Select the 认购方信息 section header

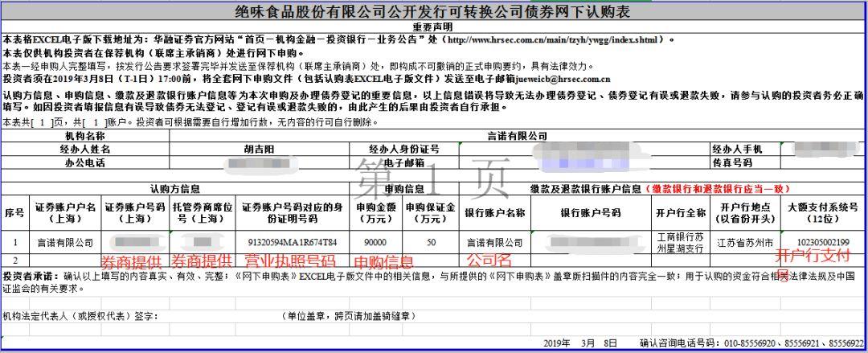coord(175,189)
